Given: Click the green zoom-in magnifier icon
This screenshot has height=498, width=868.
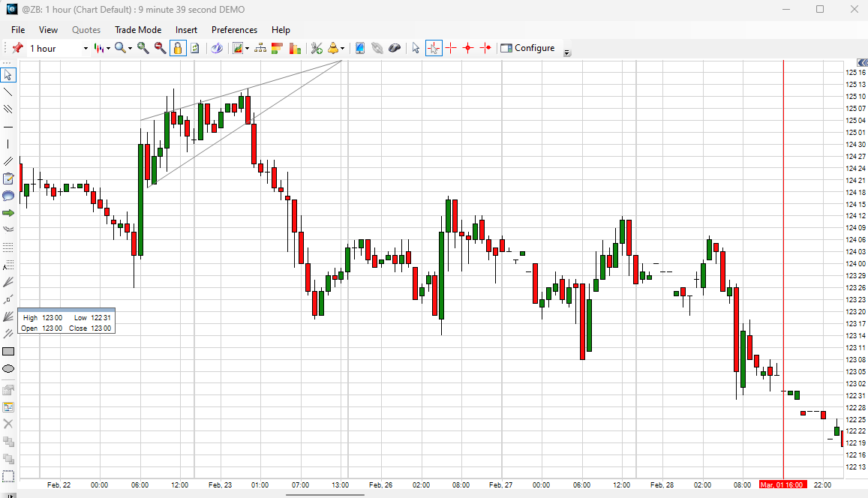Looking at the screenshot, I should tap(143, 48).
